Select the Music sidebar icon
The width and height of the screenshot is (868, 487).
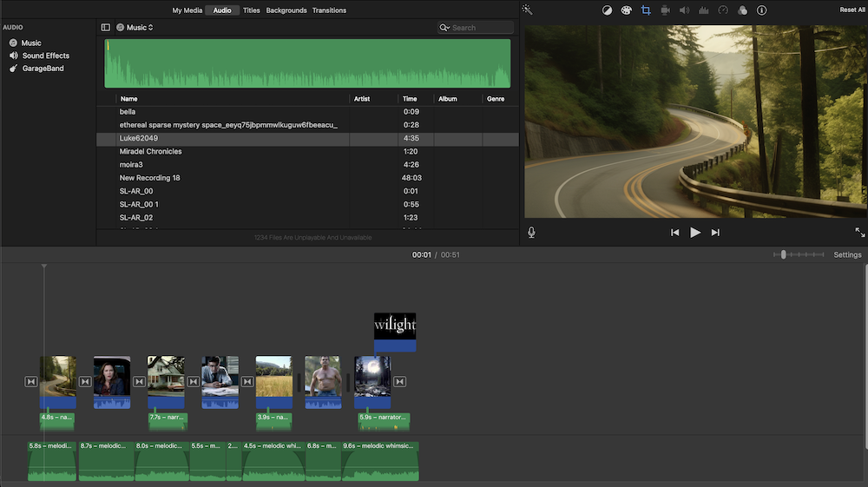[13, 43]
